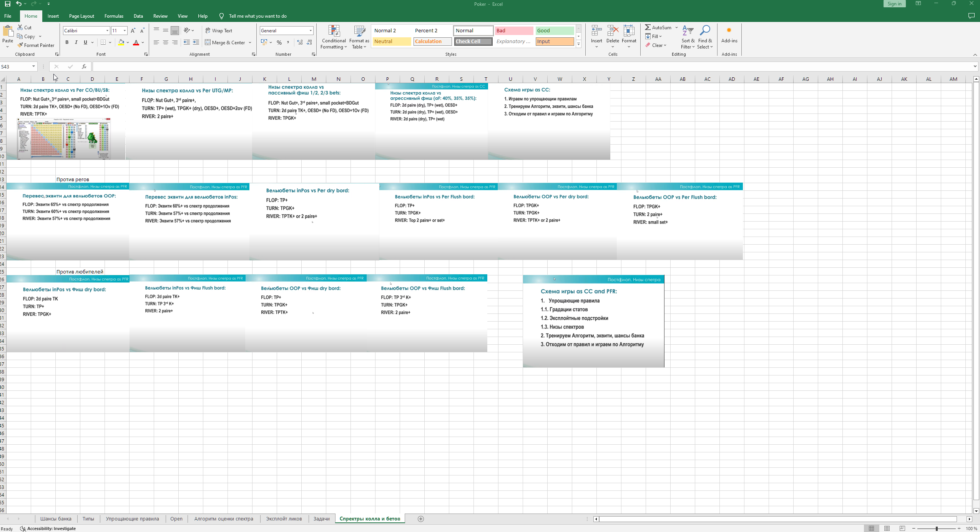Apply the Bad cell style
Image resolution: width=980 pixels, height=532 pixels.
click(x=514, y=30)
